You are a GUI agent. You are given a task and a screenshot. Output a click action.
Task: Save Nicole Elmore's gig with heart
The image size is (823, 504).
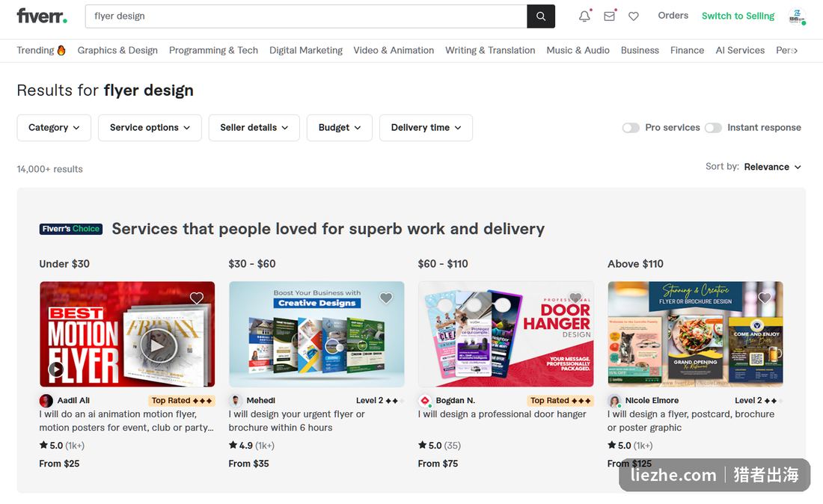click(765, 298)
